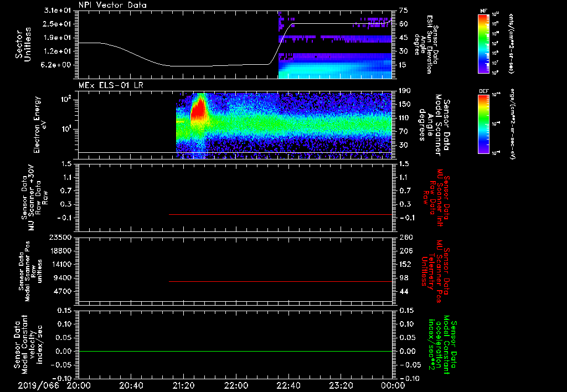Click the "MU Scanner +30V Raw Data" label

click(34, 198)
